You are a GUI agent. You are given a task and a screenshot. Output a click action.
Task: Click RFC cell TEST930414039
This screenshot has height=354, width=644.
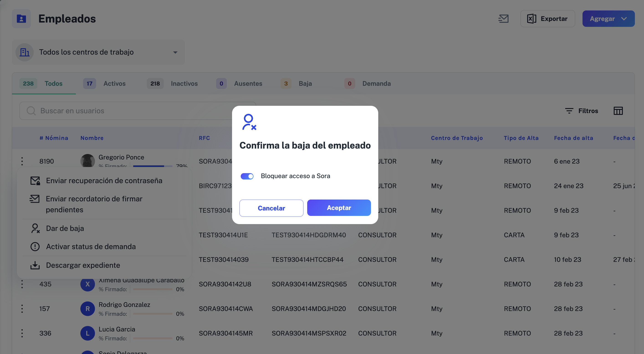[x=223, y=260]
